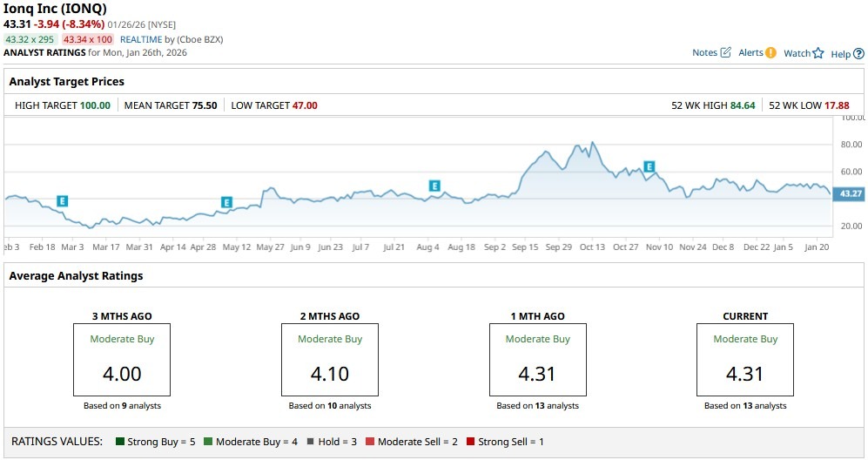This screenshot has height=460, width=868.
Task: Click the Based on 9 analysts text
Action: pyautogui.click(x=122, y=406)
